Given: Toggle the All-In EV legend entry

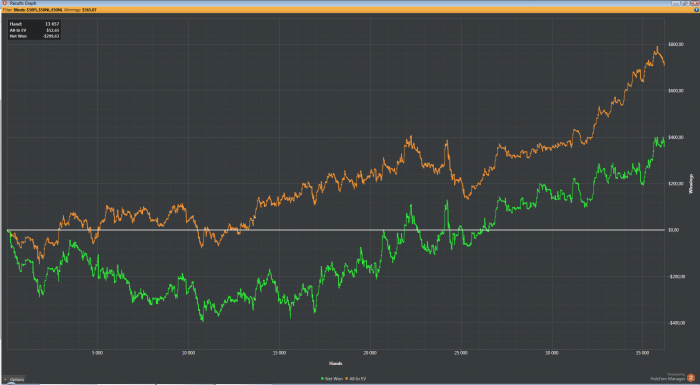Looking at the screenshot, I should coord(356,379).
